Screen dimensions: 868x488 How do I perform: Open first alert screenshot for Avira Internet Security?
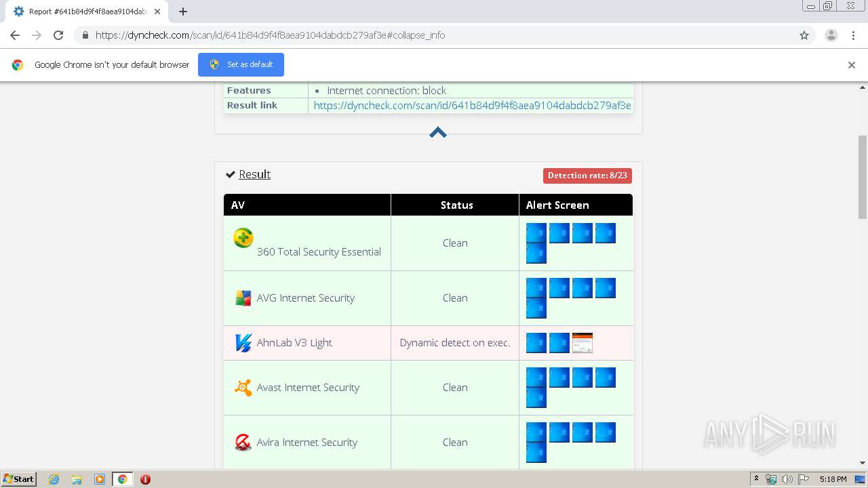(536, 432)
